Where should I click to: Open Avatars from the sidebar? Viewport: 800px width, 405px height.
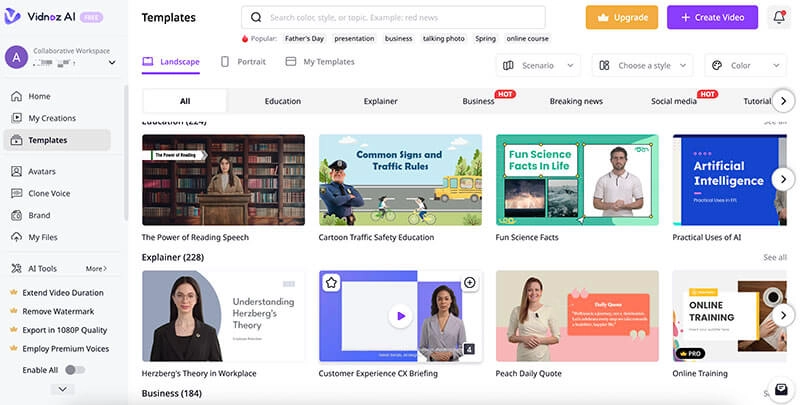[x=41, y=171]
